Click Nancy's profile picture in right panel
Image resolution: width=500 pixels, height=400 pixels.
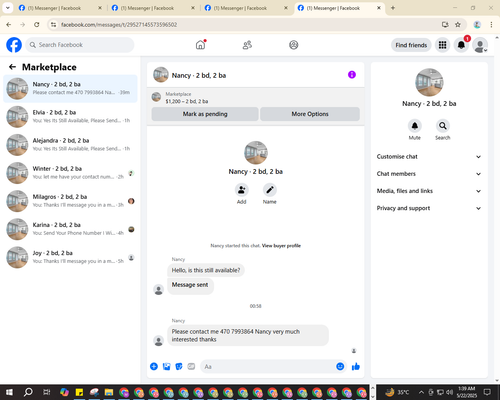click(429, 82)
